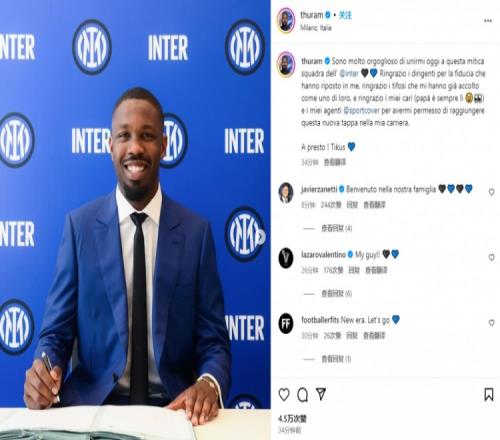This screenshot has width=500, height=440.
Task: Follow thuram using the blue follow link
Action: [x=345, y=15]
